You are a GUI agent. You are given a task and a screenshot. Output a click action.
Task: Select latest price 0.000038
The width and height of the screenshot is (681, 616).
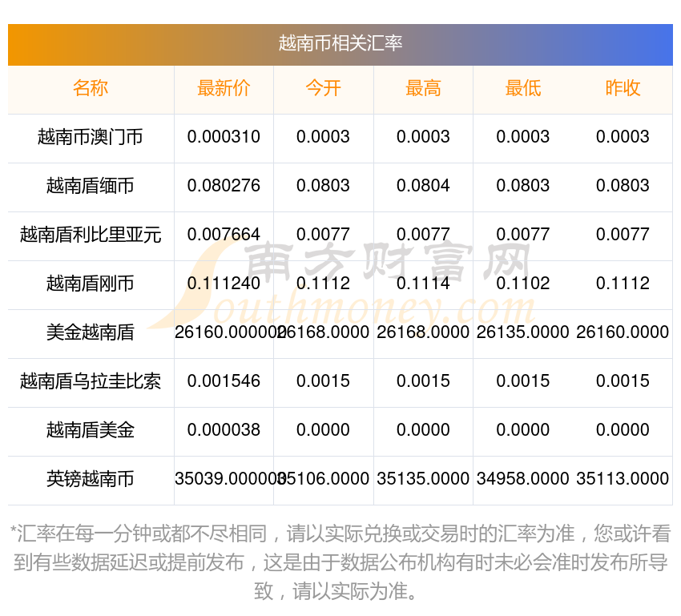pos(224,430)
